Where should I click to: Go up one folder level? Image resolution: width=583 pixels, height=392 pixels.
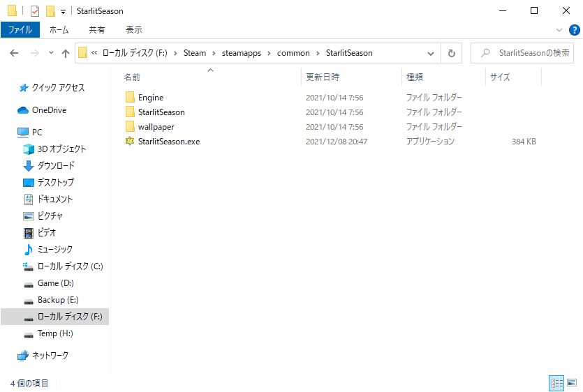coord(66,53)
